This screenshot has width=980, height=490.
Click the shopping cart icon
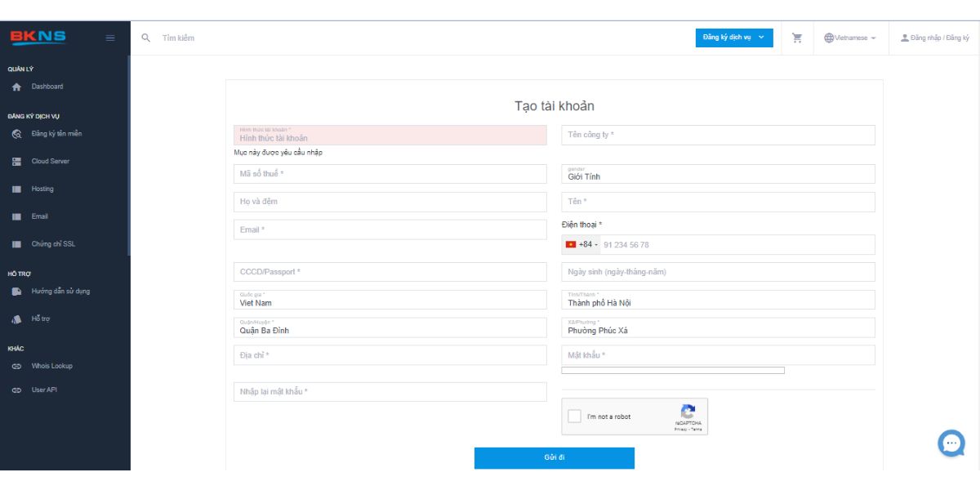797,38
